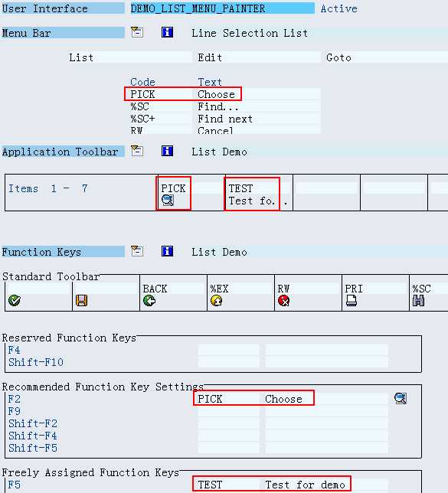Collapse the Function Keys section

pyautogui.click(x=137, y=251)
